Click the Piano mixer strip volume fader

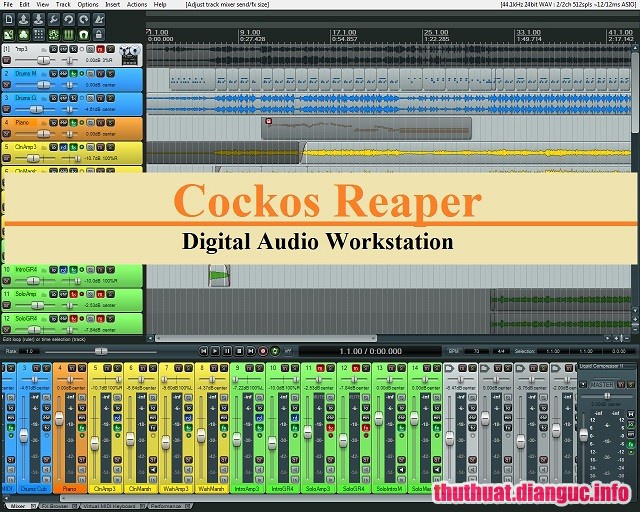pyautogui.click(x=59, y=419)
